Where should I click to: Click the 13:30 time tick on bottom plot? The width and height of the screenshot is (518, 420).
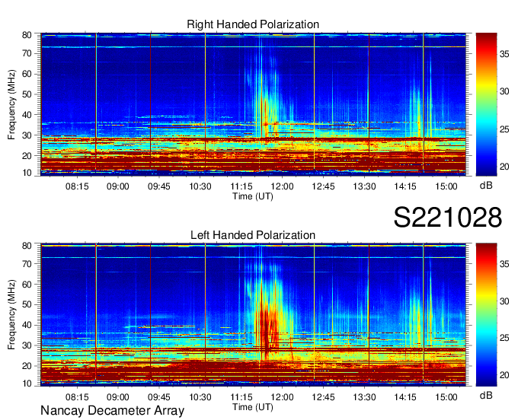tap(364, 397)
